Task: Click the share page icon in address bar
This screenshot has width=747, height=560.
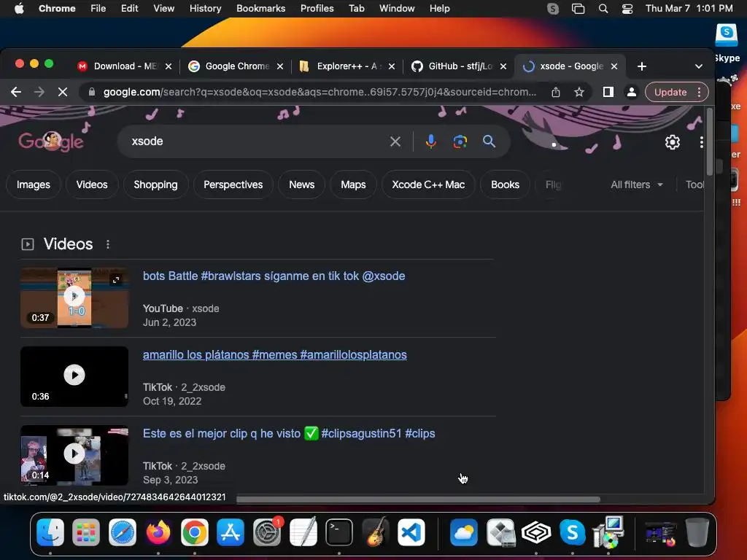Action: 555,92
